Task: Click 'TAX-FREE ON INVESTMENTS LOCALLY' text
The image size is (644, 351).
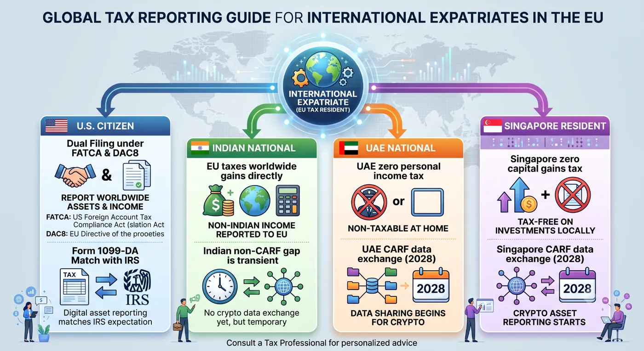Action: pyautogui.click(x=545, y=226)
